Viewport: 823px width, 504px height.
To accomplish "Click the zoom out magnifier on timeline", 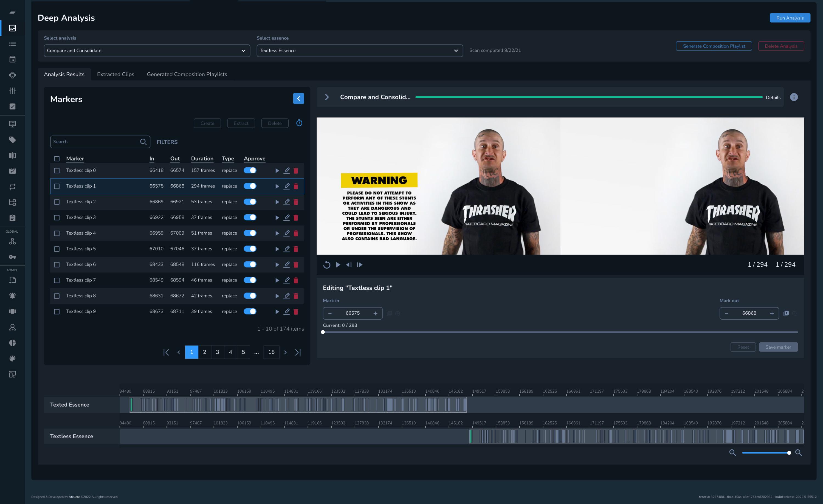I will (798, 453).
